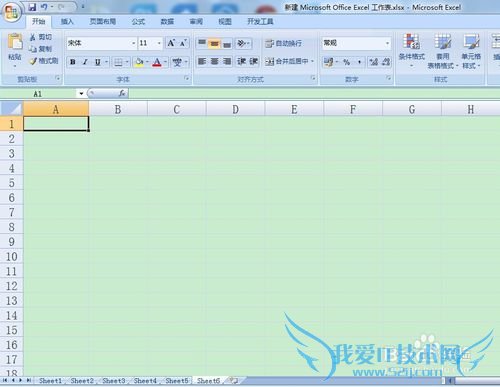This screenshot has height=387, width=500.
Task: Apply percent style format
Action: 347,62
